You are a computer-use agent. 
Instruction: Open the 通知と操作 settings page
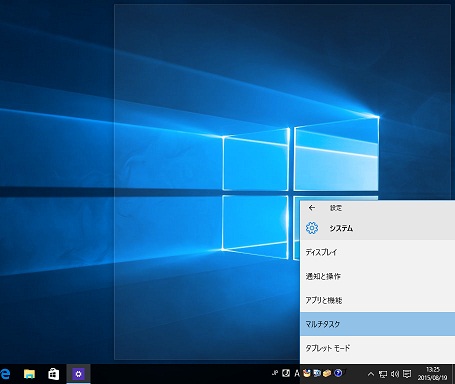click(x=377, y=276)
